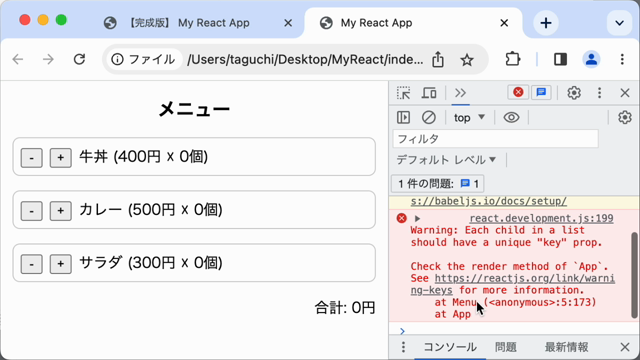Decrease カレー quantity with minus button

tap(31, 211)
